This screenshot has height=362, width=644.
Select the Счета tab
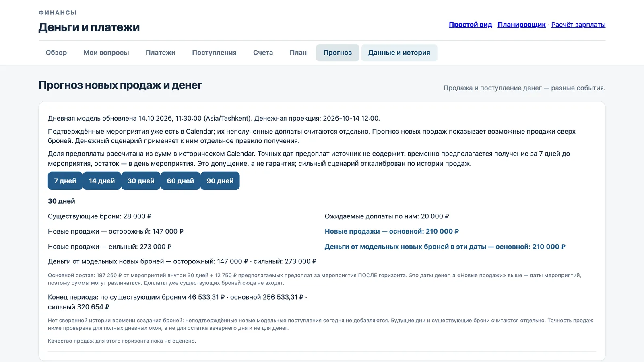pos(263,53)
